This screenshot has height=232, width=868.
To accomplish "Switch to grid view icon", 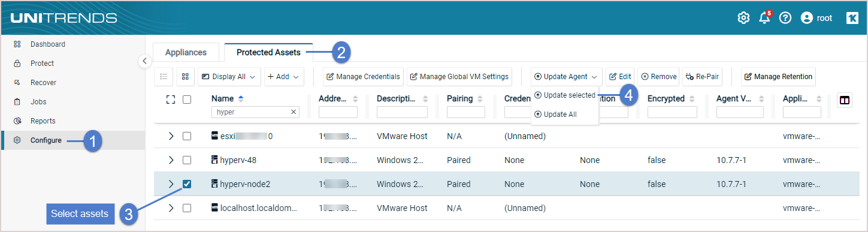I will point(185,77).
